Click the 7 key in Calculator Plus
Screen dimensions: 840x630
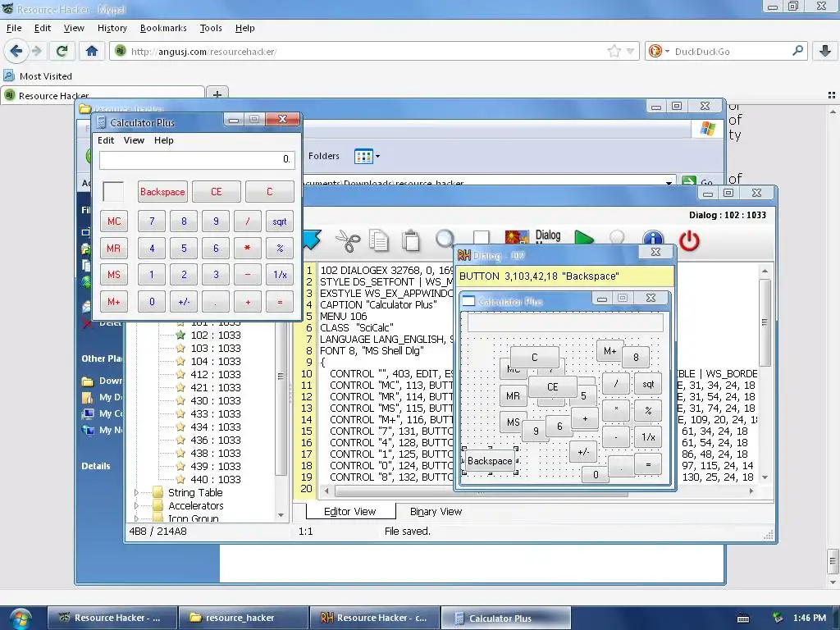pyautogui.click(x=152, y=221)
